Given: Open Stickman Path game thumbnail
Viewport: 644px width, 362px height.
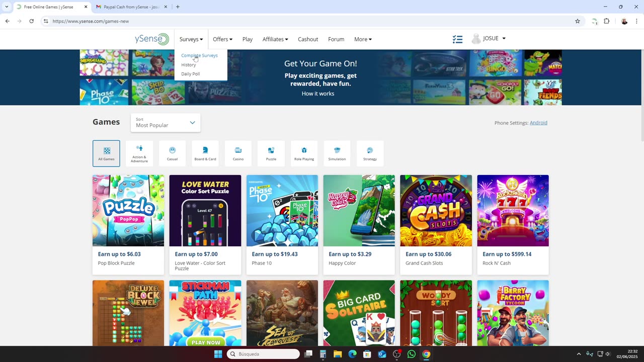Looking at the screenshot, I should pyautogui.click(x=205, y=313).
